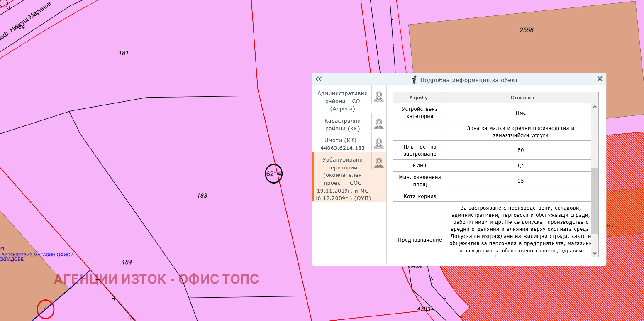Select the Административни райони - СО (Адреси) entry
Image resolution: width=644 pixels, height=321 pixels.
click(x=342, y=101)
